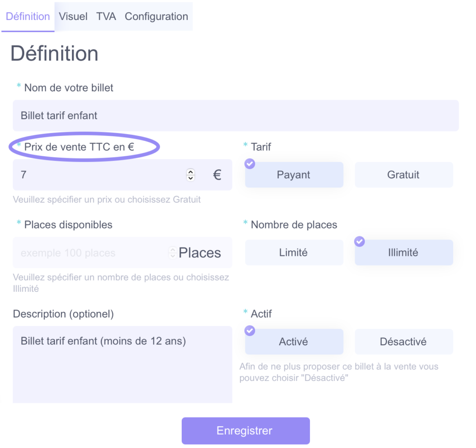Click the checkmark badge on Payant

pyautogui.click(x=250, y=164)
